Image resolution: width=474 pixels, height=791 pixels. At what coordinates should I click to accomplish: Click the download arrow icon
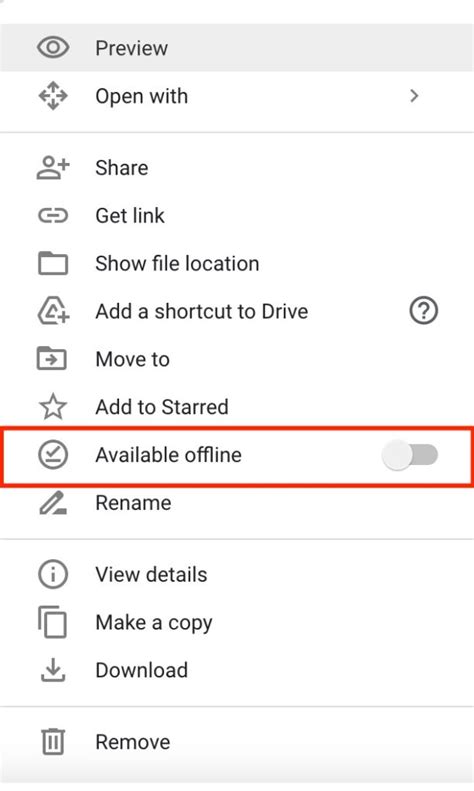53,670
